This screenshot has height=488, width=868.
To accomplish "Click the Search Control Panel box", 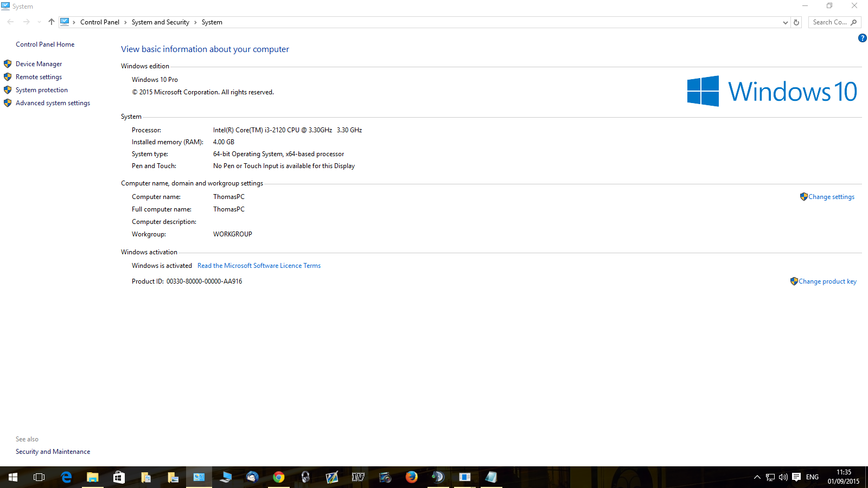I will (x=834, y=22).
